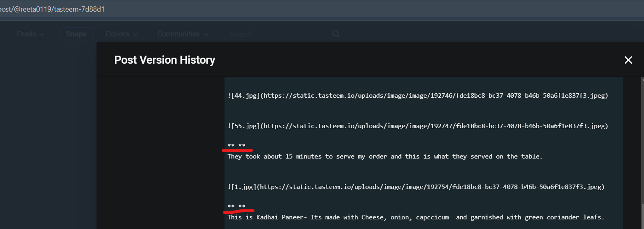Click the search magnifier icon
644x229 pixels.
coord(336,34)
